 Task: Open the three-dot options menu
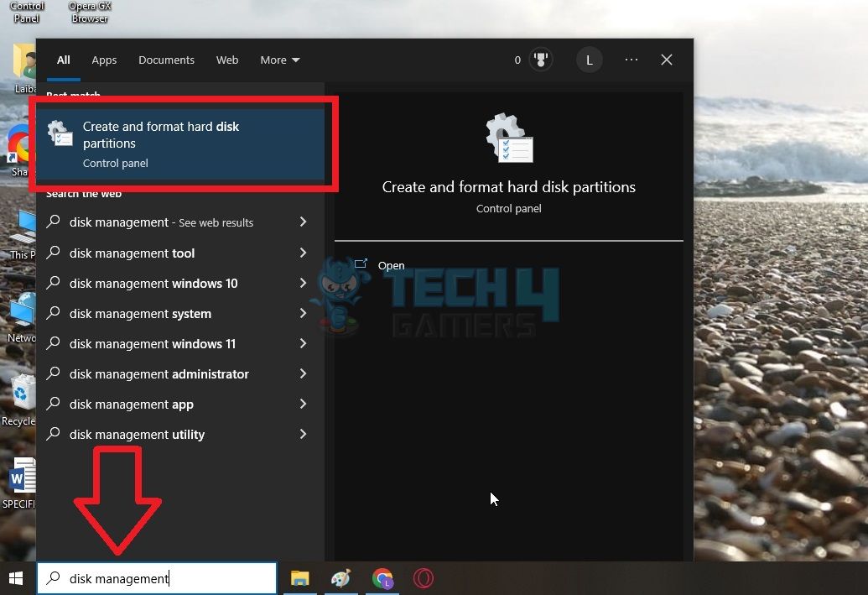click(632, 60)
